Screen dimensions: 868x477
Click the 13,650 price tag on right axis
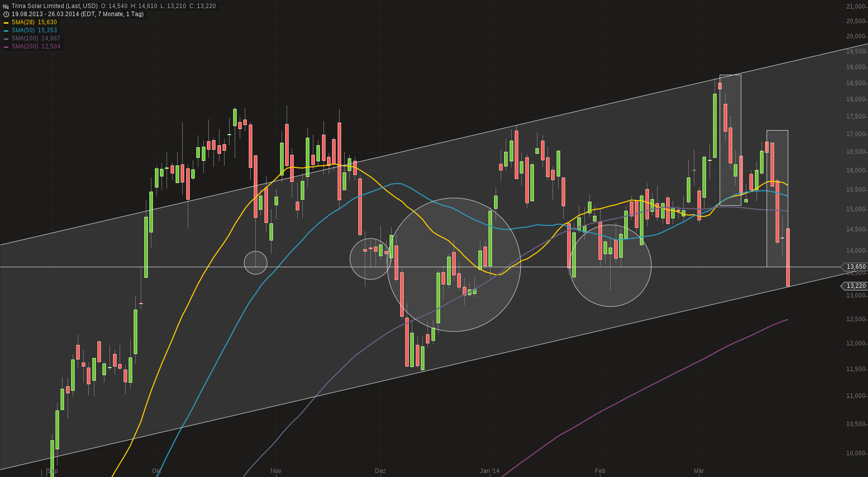[x=853, y=267]
